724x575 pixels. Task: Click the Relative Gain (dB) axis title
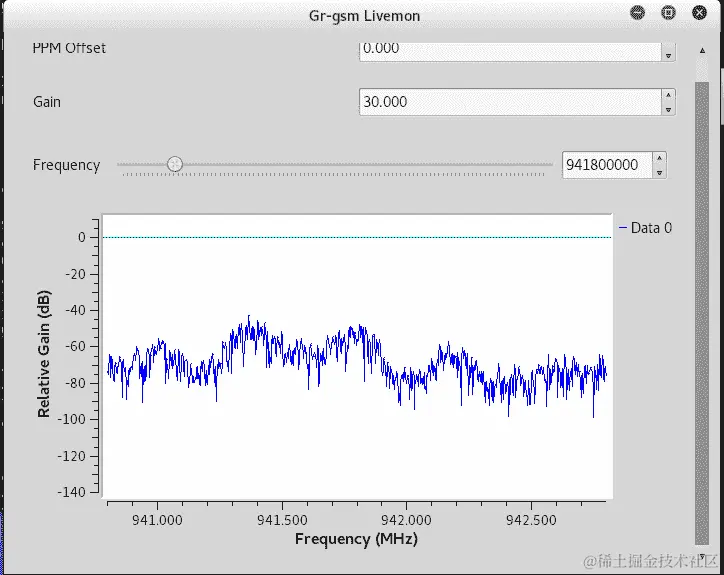[x=44, y=354]
